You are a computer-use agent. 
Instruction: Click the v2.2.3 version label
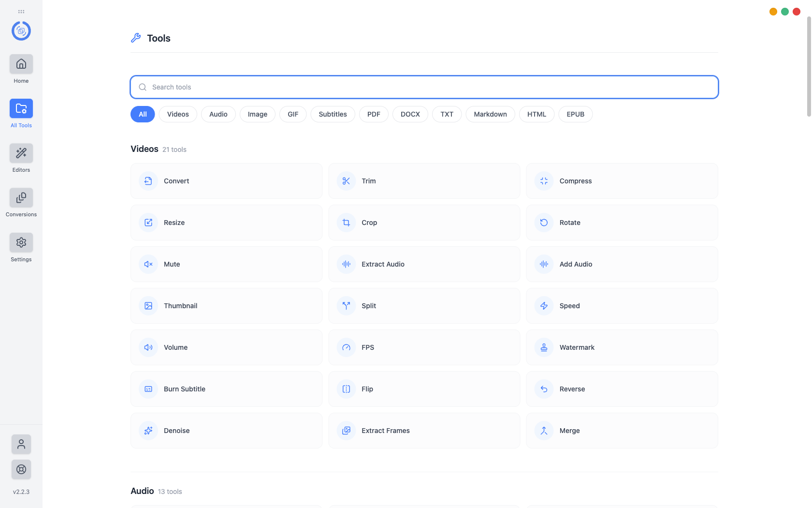21,492
